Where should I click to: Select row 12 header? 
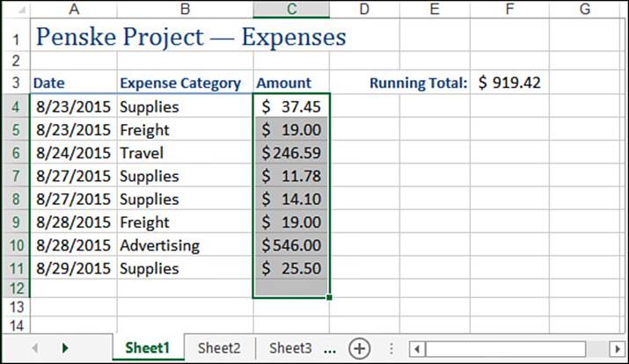16,288
